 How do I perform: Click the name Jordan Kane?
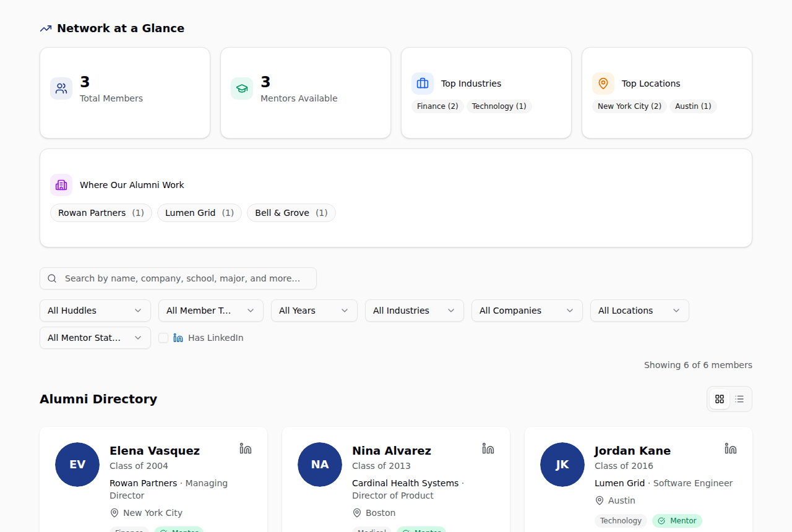(632, 451)
